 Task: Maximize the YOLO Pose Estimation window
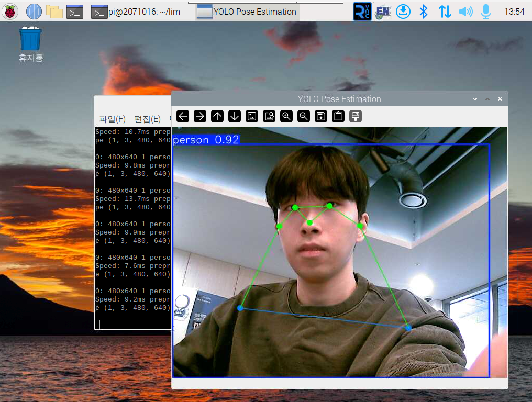coord(487,99)
